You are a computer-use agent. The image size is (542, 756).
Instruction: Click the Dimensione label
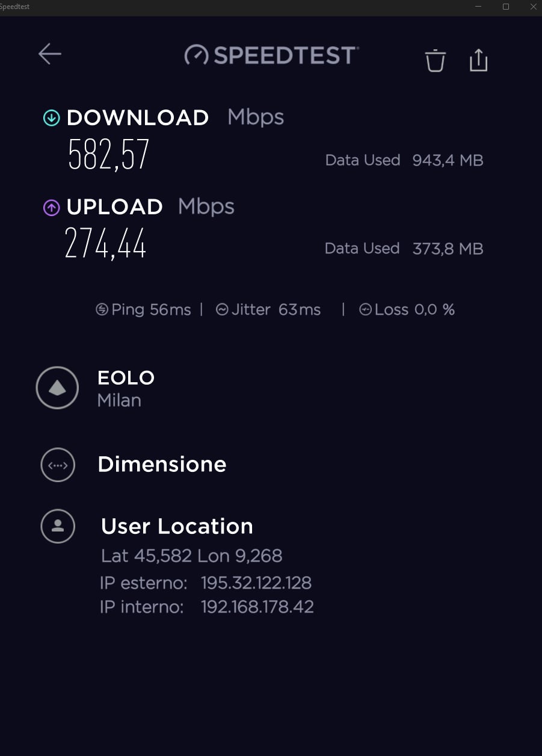(162, 464)
